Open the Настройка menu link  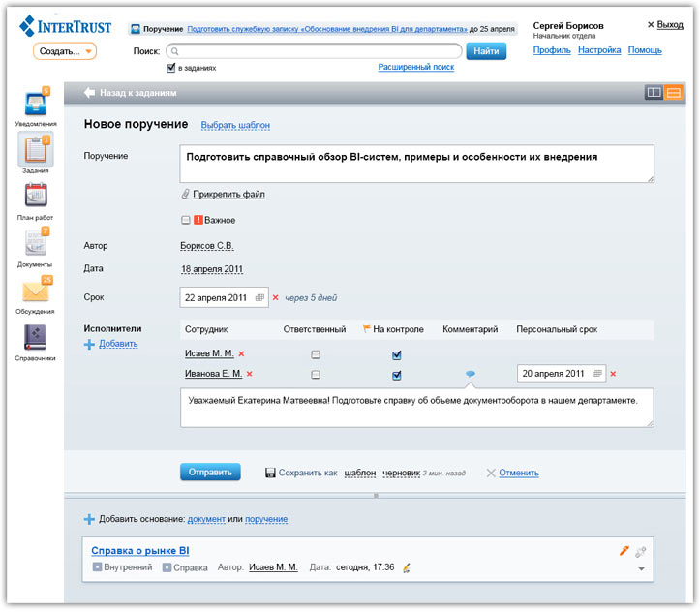point(599,50)
